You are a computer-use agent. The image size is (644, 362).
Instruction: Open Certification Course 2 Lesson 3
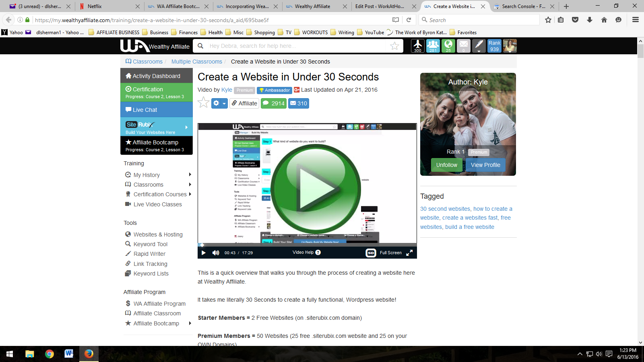pyautogui.click(x=157, y=92)
